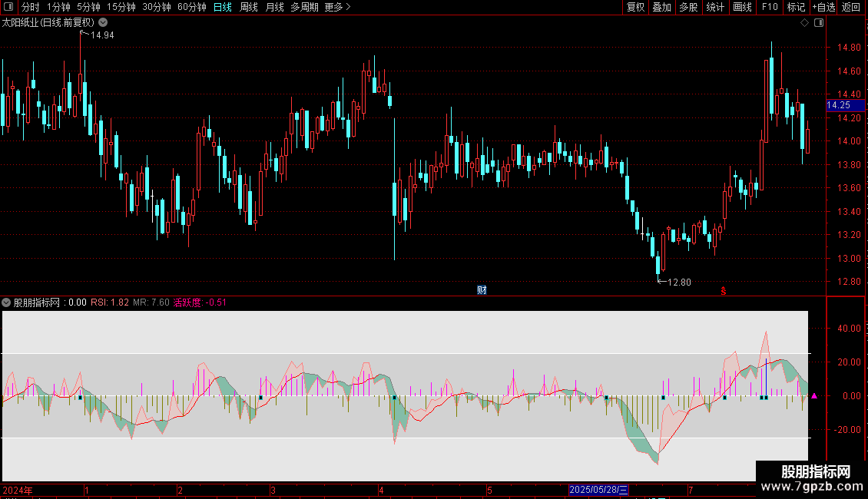The image size is (868, 499).
Task: Expand the 股朋指标网 indicator dropdown arrow
Action: [6, 302]
